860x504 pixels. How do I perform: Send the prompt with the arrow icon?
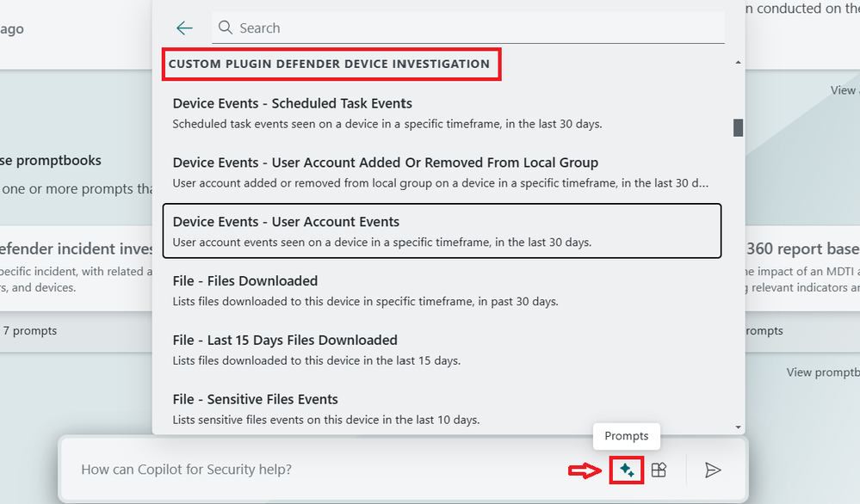coord(713,470)
